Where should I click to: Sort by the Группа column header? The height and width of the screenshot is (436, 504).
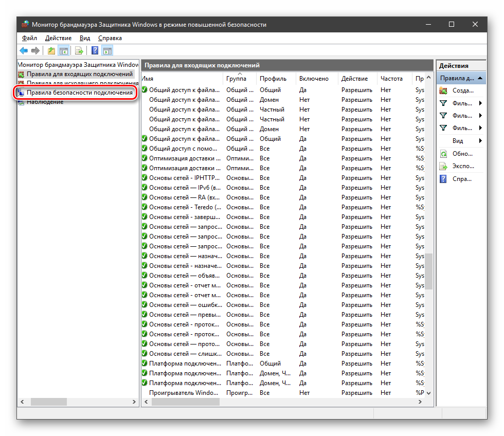click(x=240, y=79)
